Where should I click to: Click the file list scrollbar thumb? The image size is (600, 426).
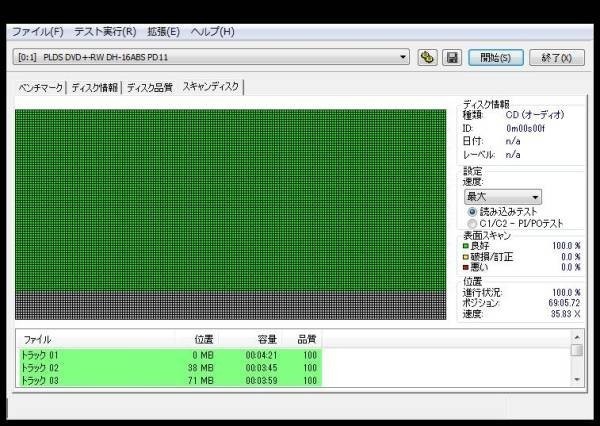(577, 350)
